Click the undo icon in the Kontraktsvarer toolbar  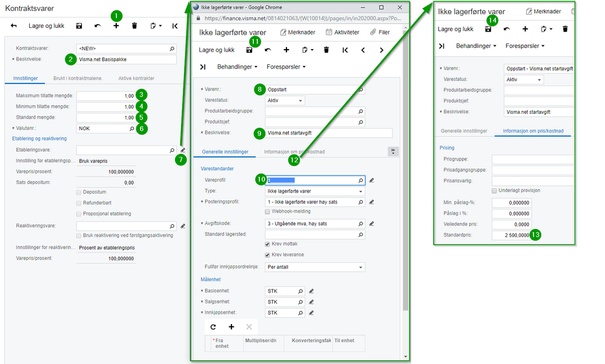point(98,26)
